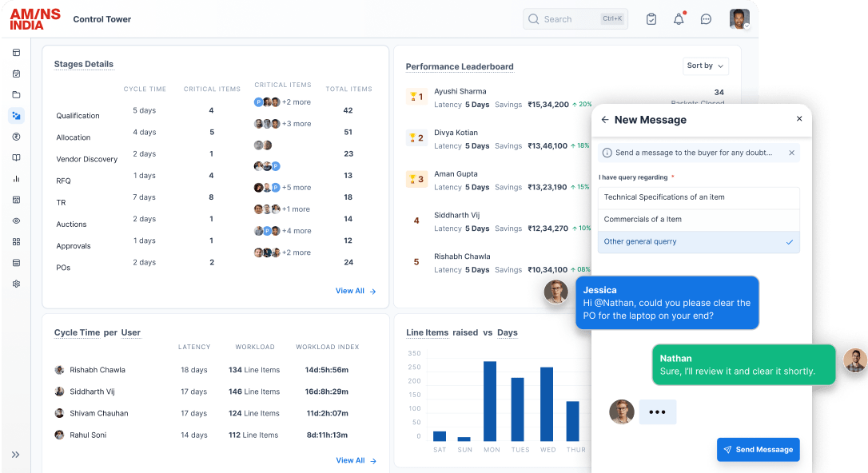Expand the user profile avatar menu
Viewport: 868px width, 473px height.
click(739, 19)
